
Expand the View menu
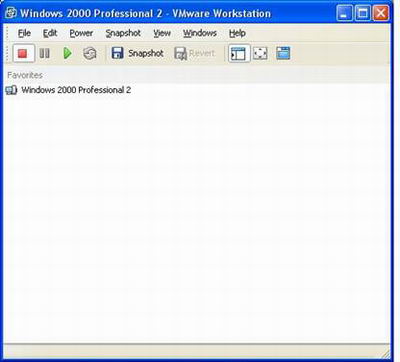tap(162, 33)
